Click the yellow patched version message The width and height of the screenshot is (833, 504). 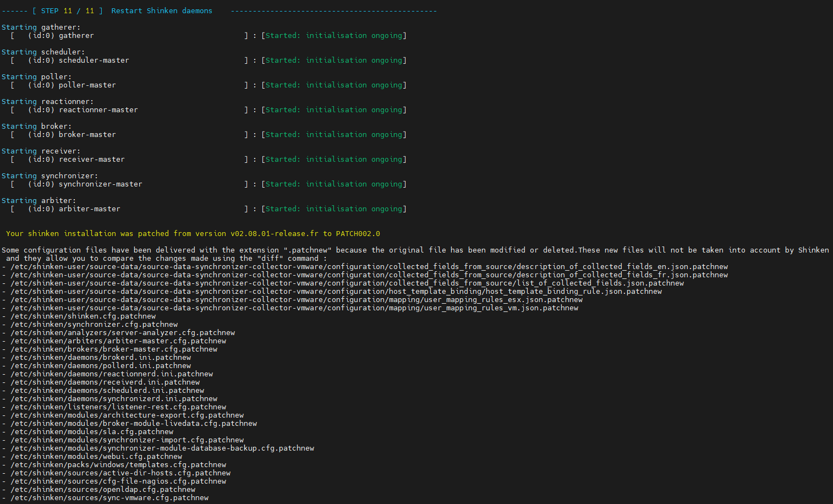click(x=193, y=234)
